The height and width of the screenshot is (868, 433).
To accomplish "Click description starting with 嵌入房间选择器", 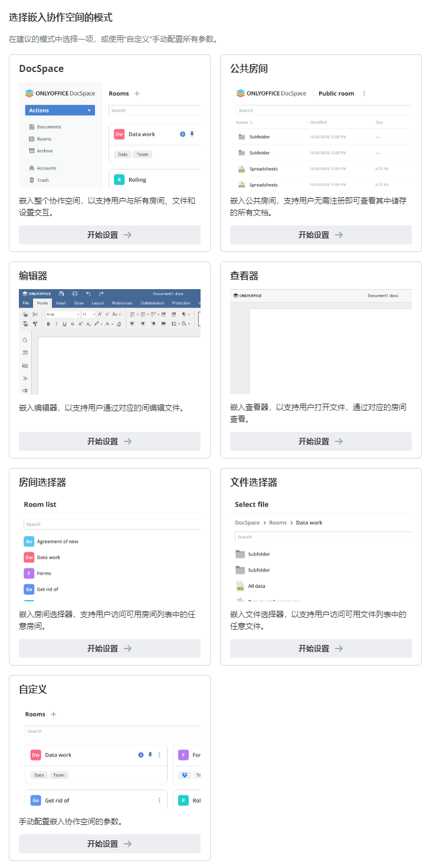I will (107, 620).
